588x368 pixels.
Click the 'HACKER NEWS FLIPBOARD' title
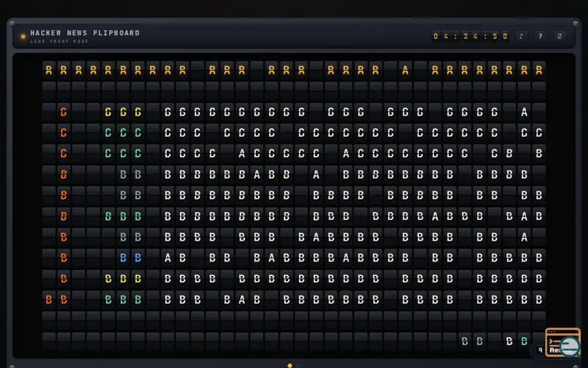click(x=85, y=33)
